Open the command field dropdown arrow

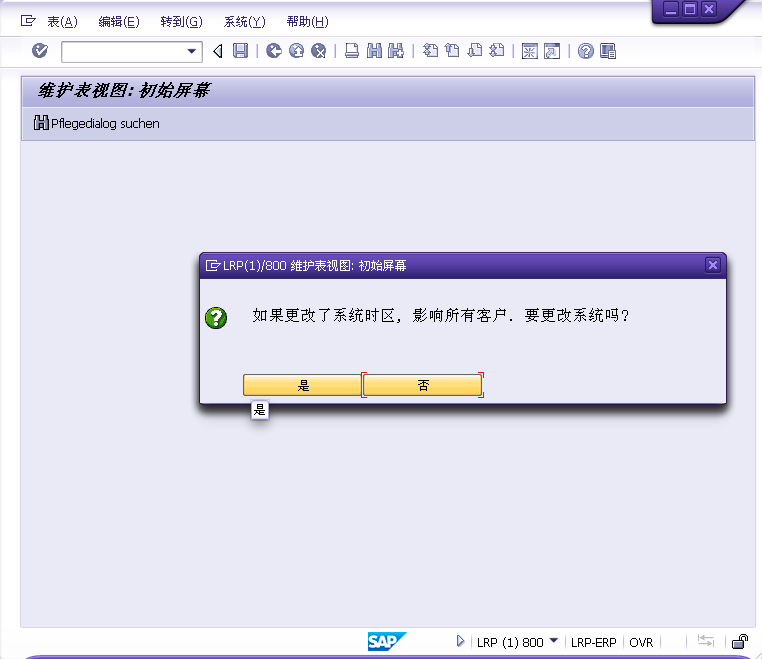click(192, 51)
